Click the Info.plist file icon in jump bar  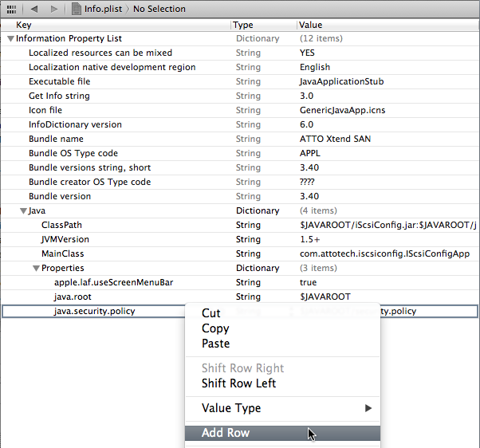click(x=77, y=9)
